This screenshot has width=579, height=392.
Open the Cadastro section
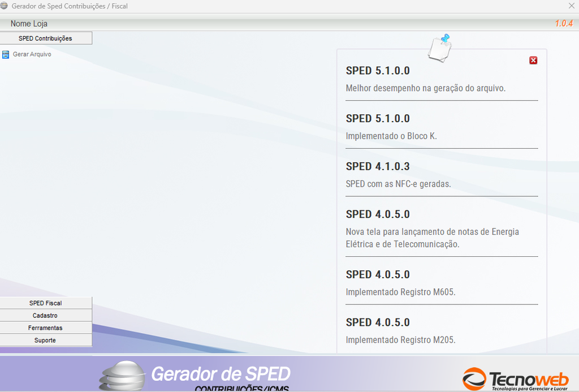[46, 316]
